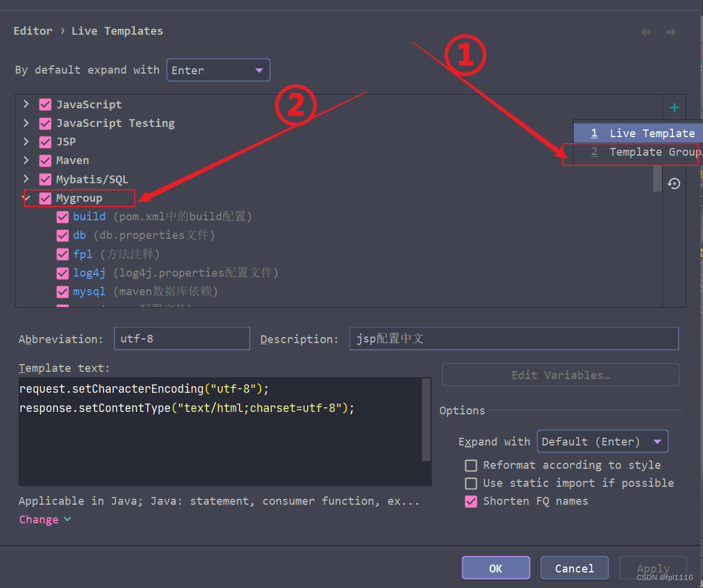Select the JSP tree row label
This screenshot has width=703, height=588.
66,142
